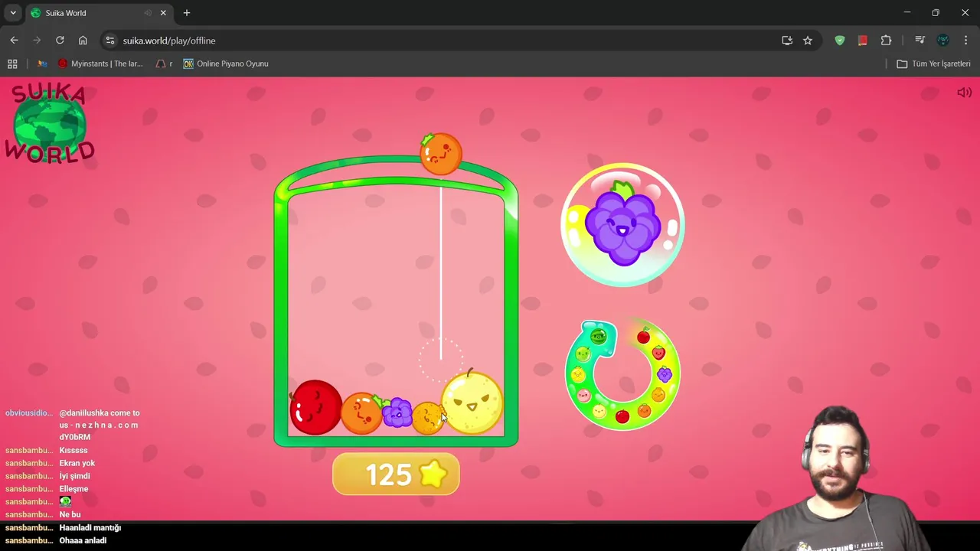Open the tab search dropdown arrow

13,13
